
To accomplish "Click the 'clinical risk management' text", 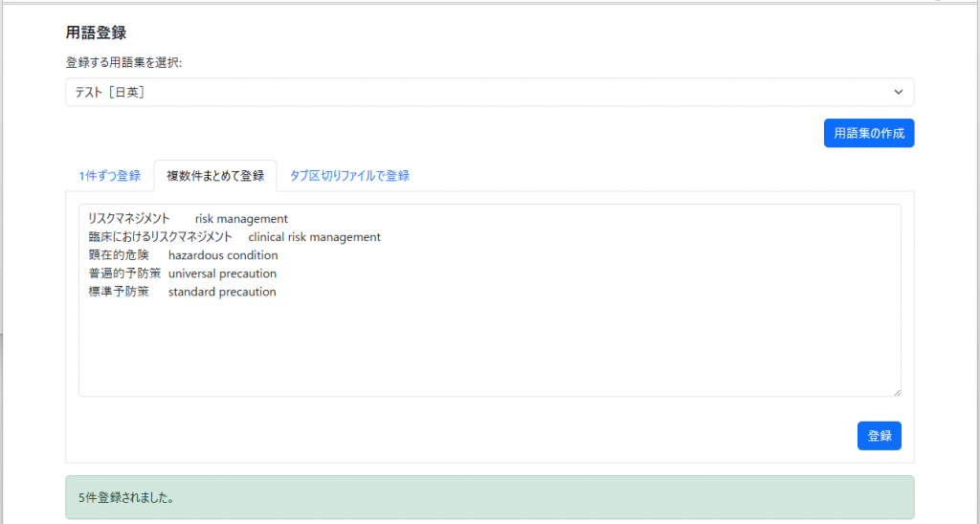I will point(314,237).
